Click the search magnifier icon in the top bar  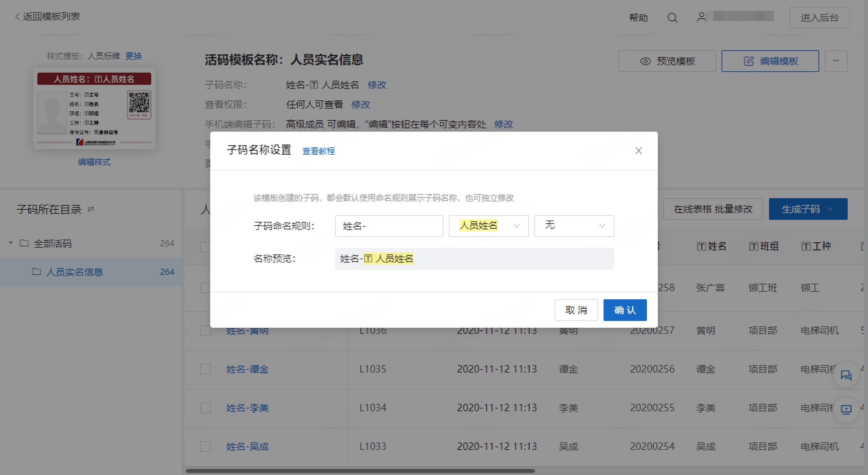[x=672, y=17]
